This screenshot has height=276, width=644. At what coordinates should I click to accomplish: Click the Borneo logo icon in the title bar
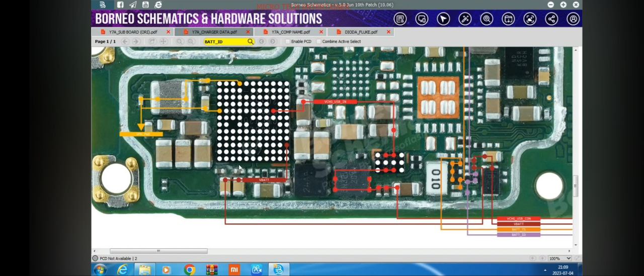pos(102,5)
